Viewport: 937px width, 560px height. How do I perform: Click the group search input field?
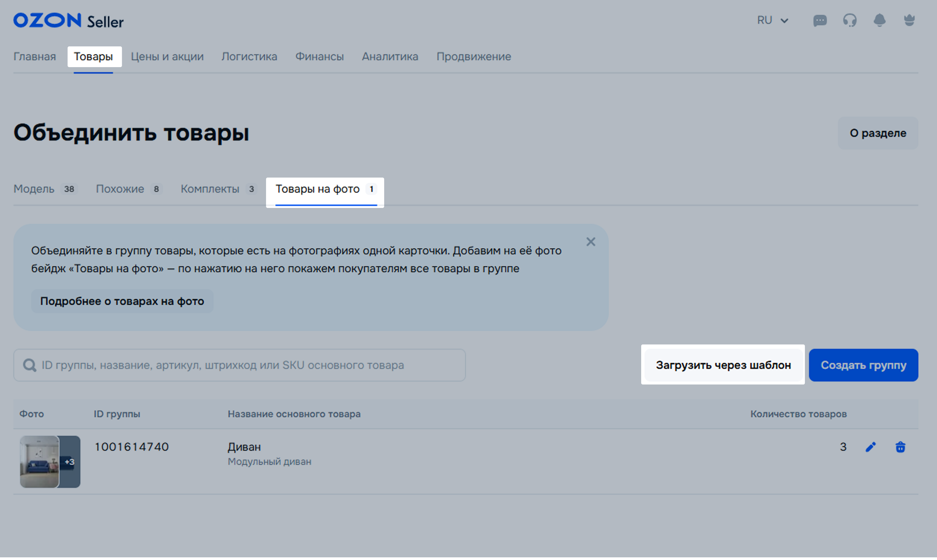pos(242,365)
